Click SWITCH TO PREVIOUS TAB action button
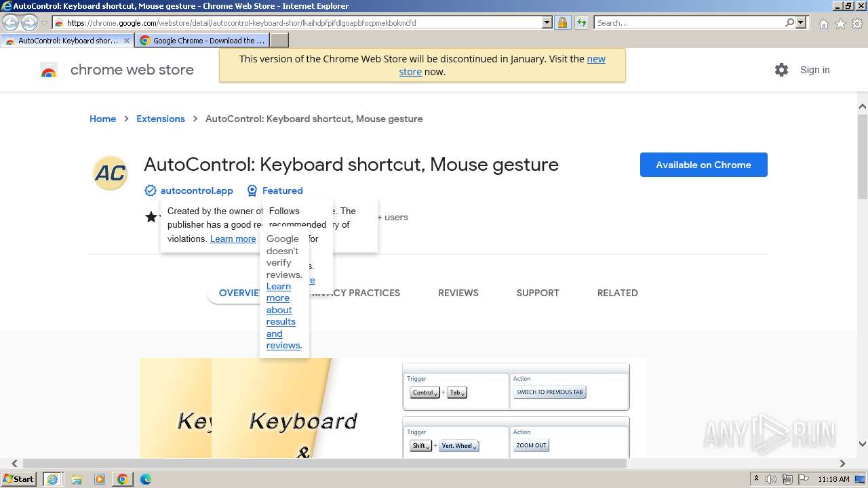This screenshot has height=488, width=868. pos(549,392)
